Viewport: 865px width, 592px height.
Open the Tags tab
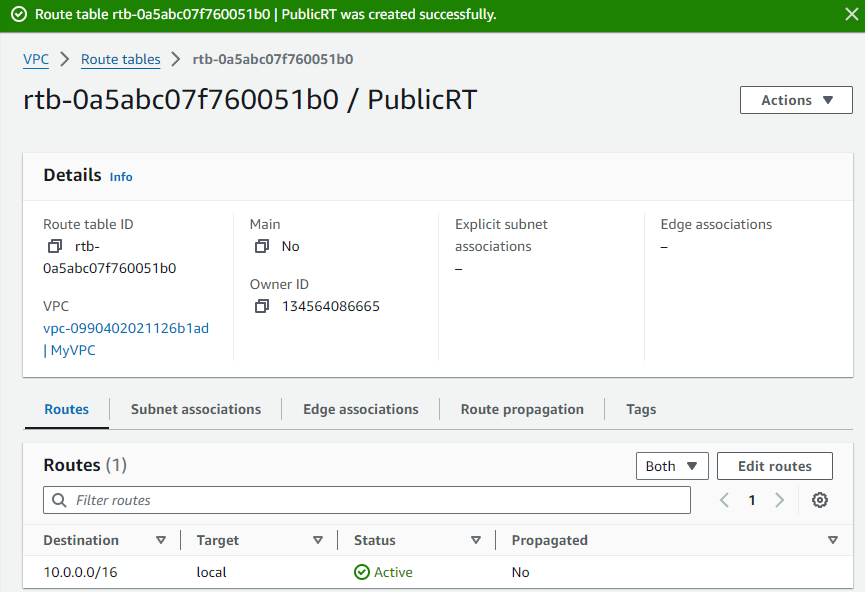[641, 409]
